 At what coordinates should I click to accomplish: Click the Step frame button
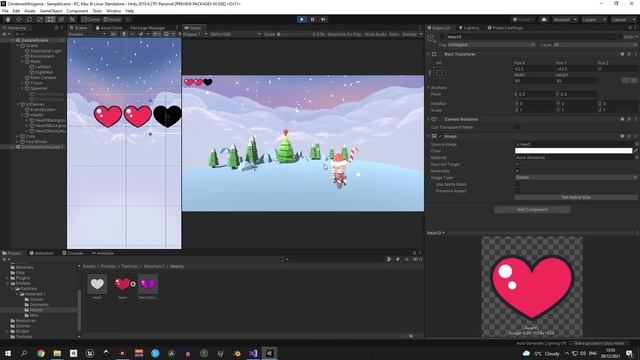[323, 19]
